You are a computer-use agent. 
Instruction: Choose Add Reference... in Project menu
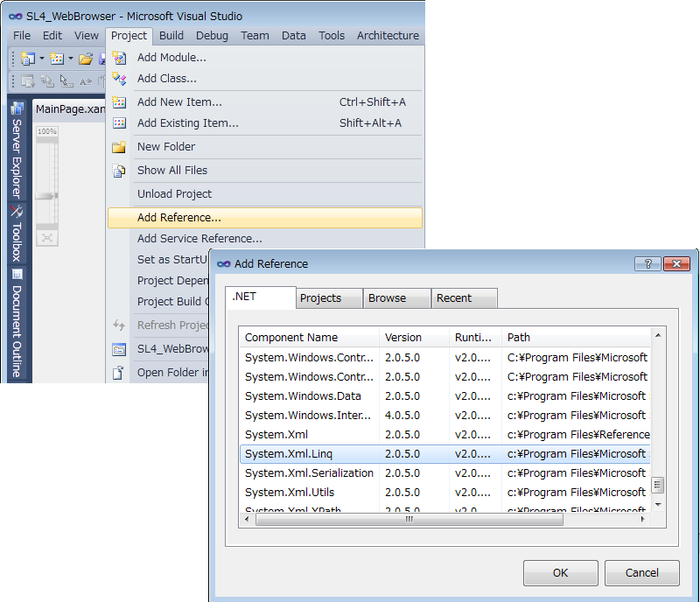click(265, 218)
